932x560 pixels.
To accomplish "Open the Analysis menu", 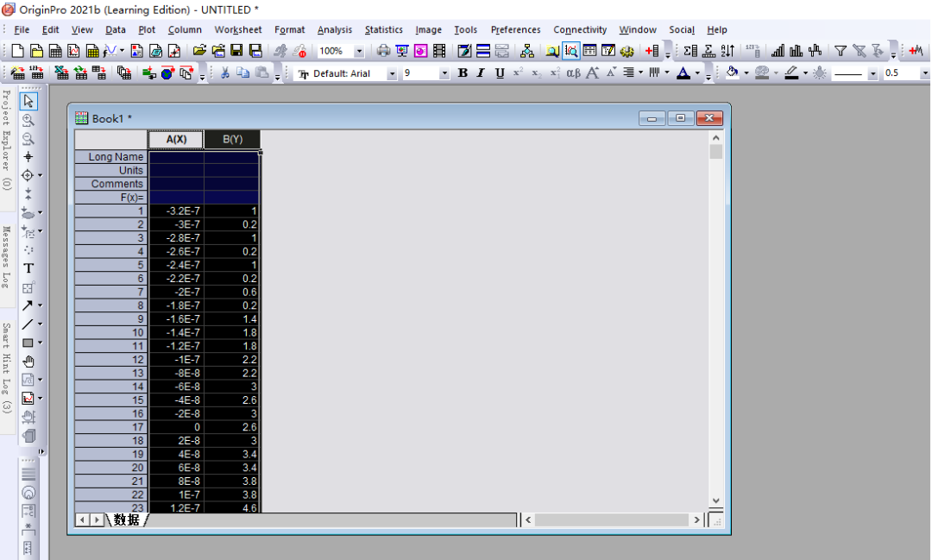I will coord(334,29).
